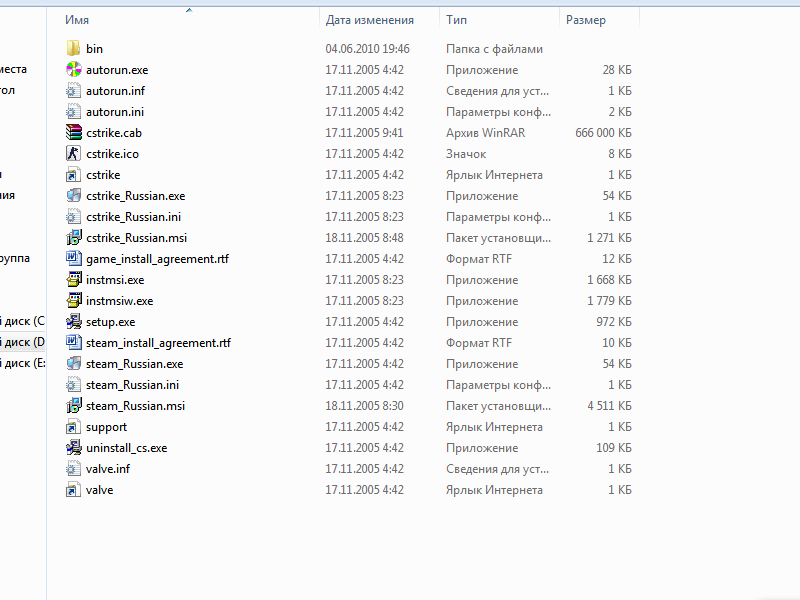Image resolution: width=800 pixels, height=600 pixels.
Task: Select the file name cstrike_Russian.exe
Action: pos(135,195)
